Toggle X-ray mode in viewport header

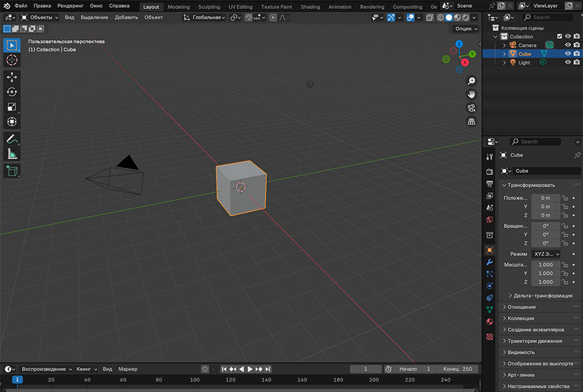(429, 17)
